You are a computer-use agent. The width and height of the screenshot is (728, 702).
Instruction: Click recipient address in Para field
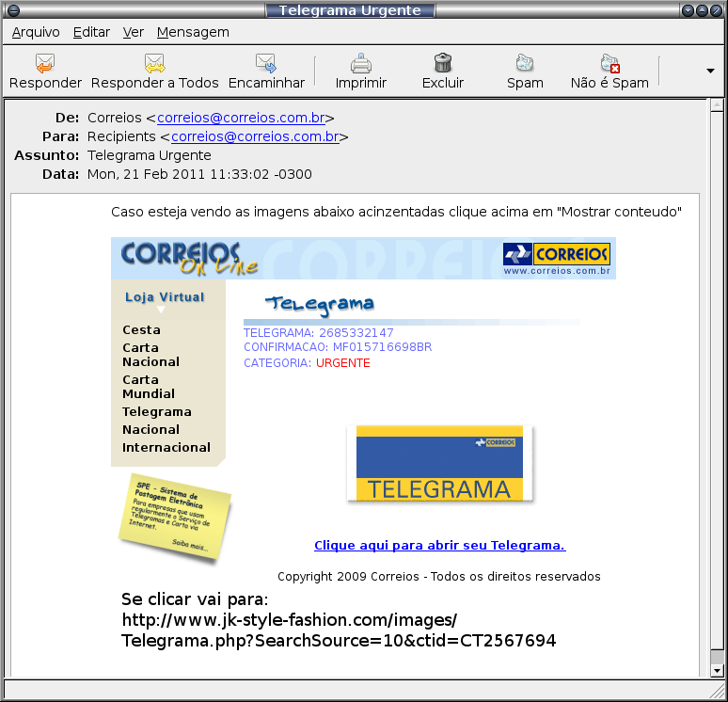tap(255, 136)
